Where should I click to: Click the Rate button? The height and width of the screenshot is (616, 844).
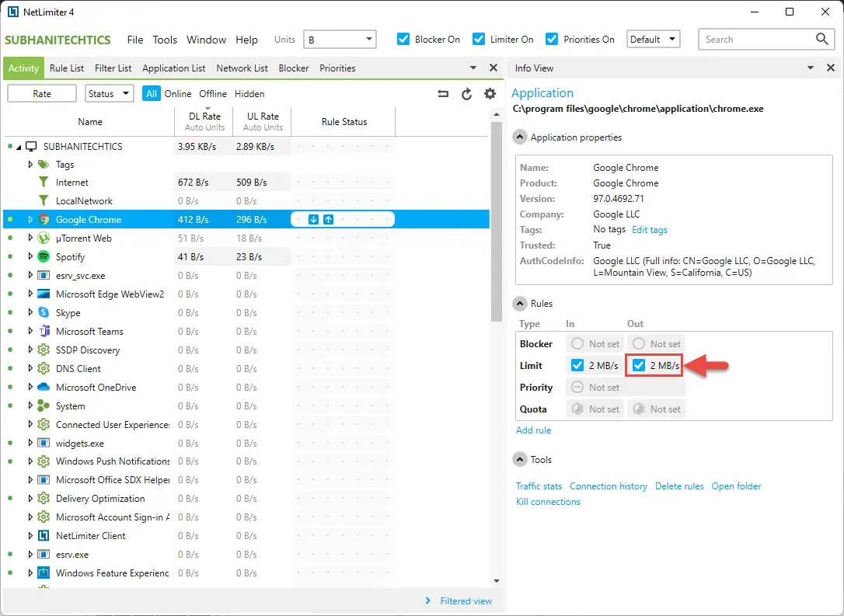point(42,94)
